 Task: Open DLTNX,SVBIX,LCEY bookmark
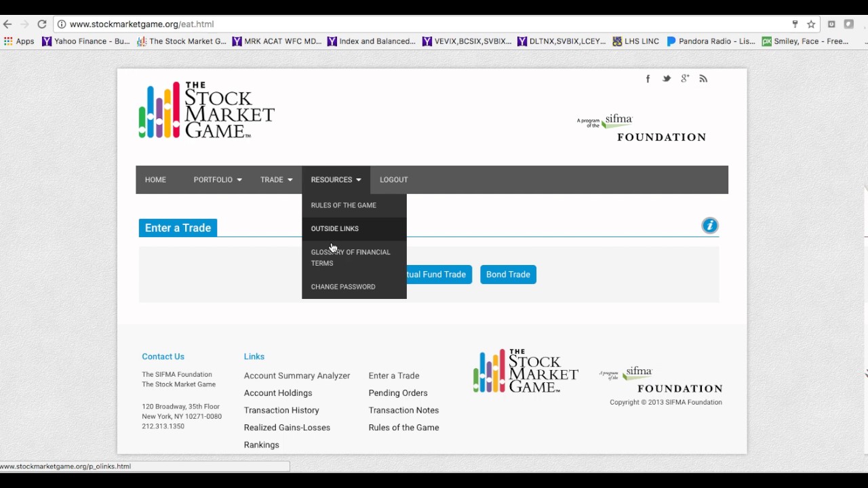(x=561, y=41)
